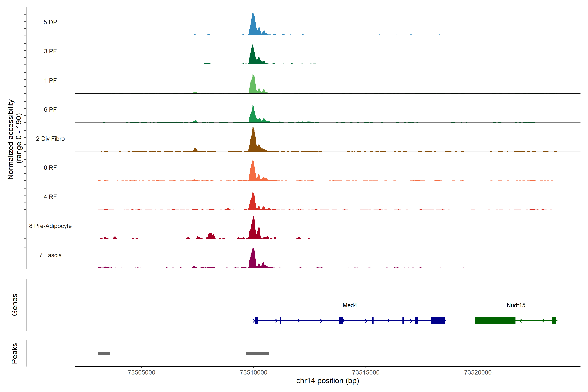
Task: Click the 7 Fascia track label
Action: tap(50, 255)
